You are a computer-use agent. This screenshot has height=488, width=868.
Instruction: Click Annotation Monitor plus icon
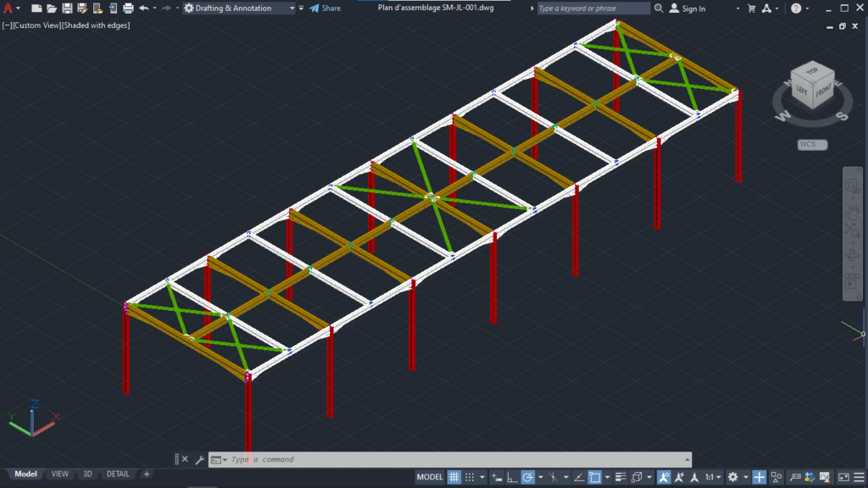pyautogui.click(x=759, y=477)
